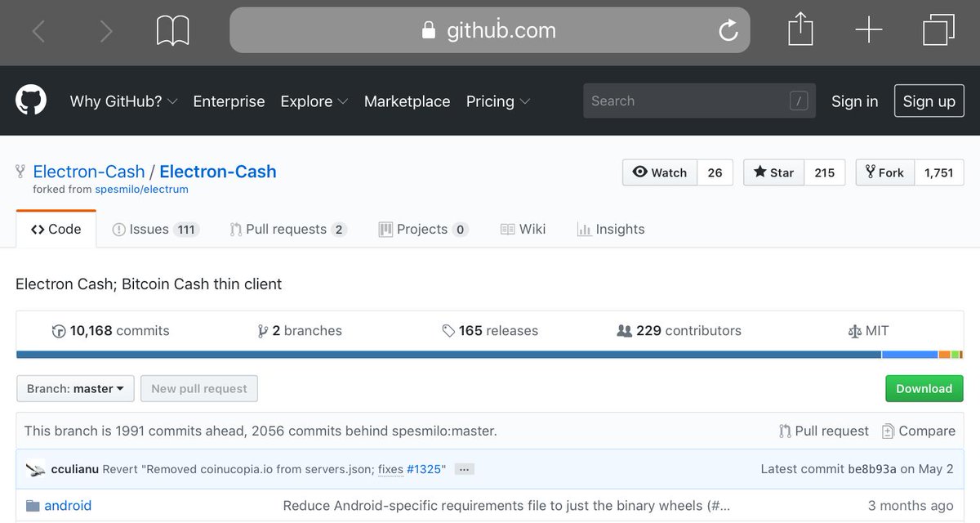
Task: Click New pull request button
Action: 199,389
